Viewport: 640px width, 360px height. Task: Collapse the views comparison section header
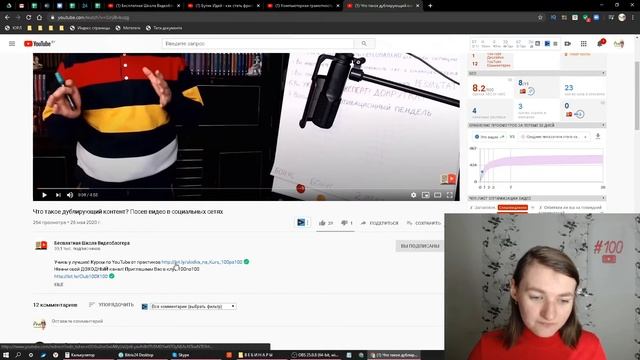[x=536, y=125]
